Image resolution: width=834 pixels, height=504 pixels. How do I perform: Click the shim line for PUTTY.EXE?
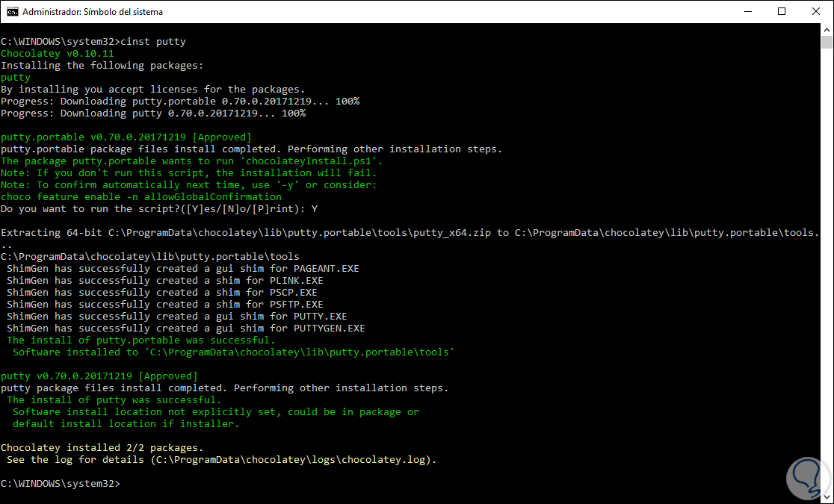(176, 317)
